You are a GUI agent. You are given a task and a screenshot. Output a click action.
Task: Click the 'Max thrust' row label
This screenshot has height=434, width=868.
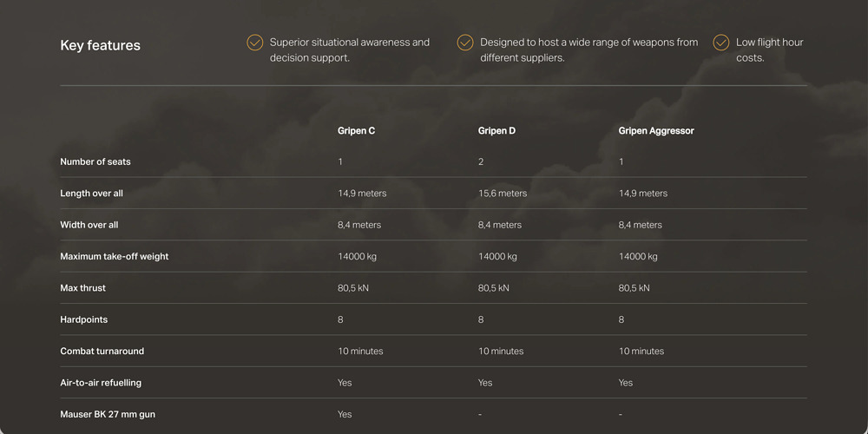[82, 288]
